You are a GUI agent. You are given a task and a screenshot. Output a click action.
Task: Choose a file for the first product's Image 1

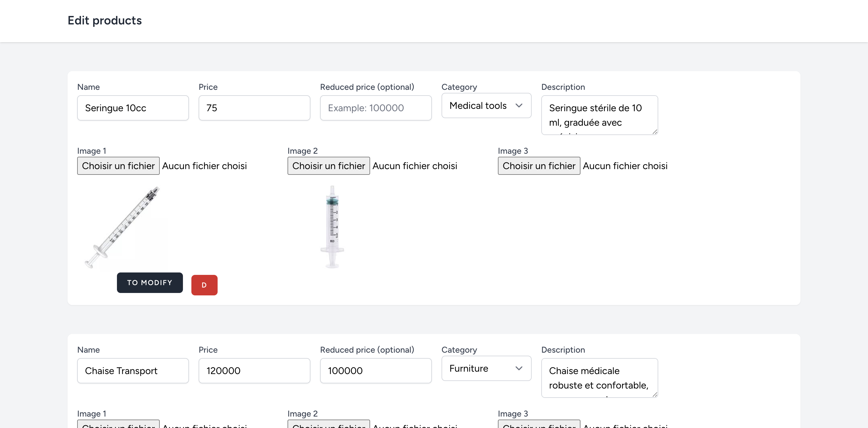pyautogui.click(x=118, y=166)
